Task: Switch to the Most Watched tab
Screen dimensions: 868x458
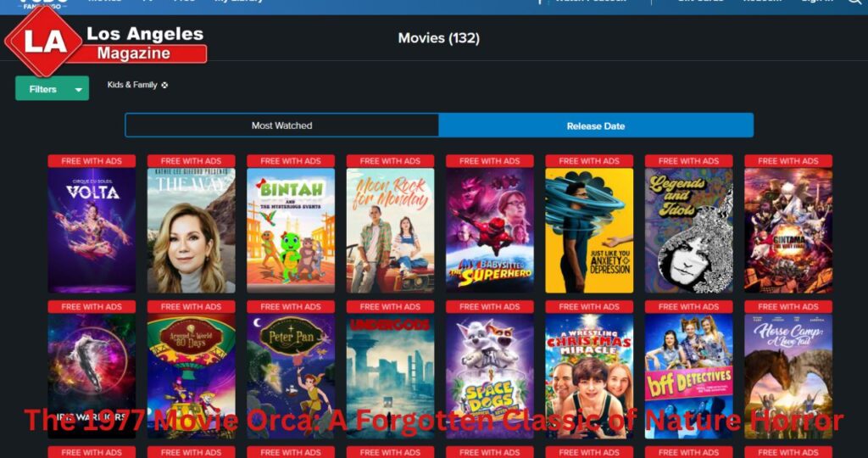Action: [x=281, y=126]
